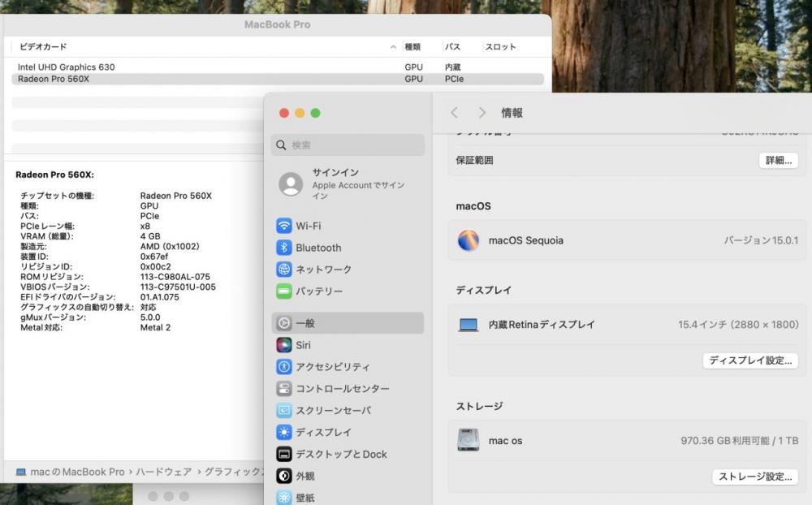The height and width of the screenshot is (505, 812).
Task: Select the ディスプレイ sun icon in sidebar
Action: click(x=283, y=432)
